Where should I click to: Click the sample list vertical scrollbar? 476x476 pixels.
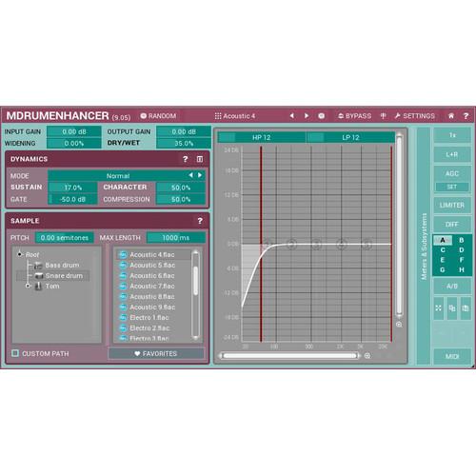196,295
